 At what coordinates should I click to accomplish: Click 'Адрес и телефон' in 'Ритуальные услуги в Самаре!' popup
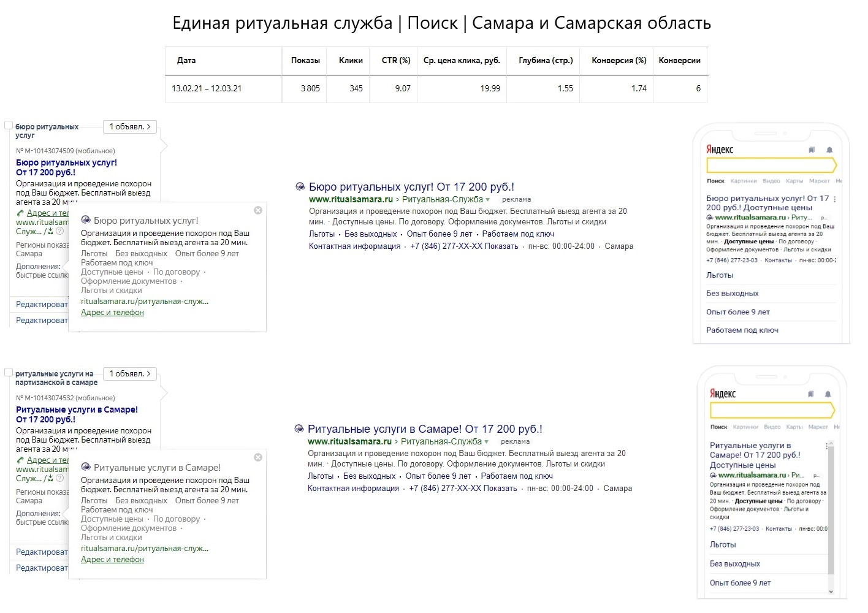point(112,559)
